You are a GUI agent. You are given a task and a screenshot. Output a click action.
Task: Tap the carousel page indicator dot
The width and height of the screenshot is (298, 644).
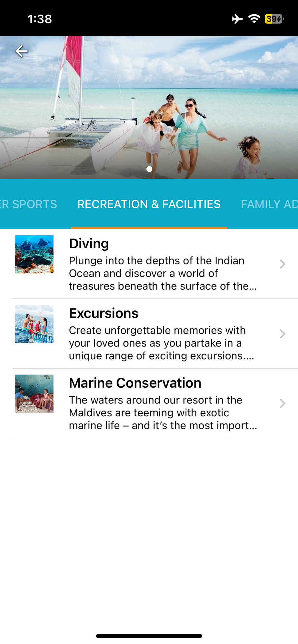tap(149, 169)
